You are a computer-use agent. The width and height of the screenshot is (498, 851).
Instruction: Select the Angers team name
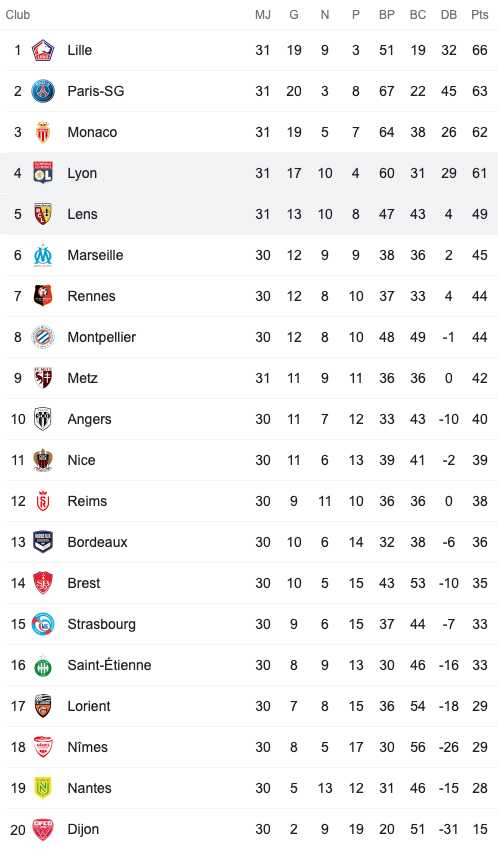tap(90, 419)
